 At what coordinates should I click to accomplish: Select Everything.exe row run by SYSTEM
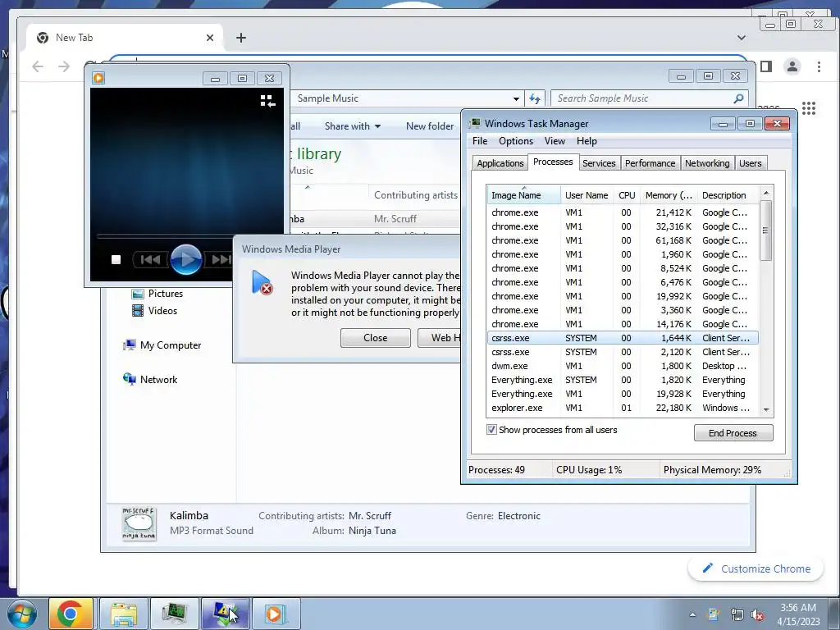coord(623,380)
